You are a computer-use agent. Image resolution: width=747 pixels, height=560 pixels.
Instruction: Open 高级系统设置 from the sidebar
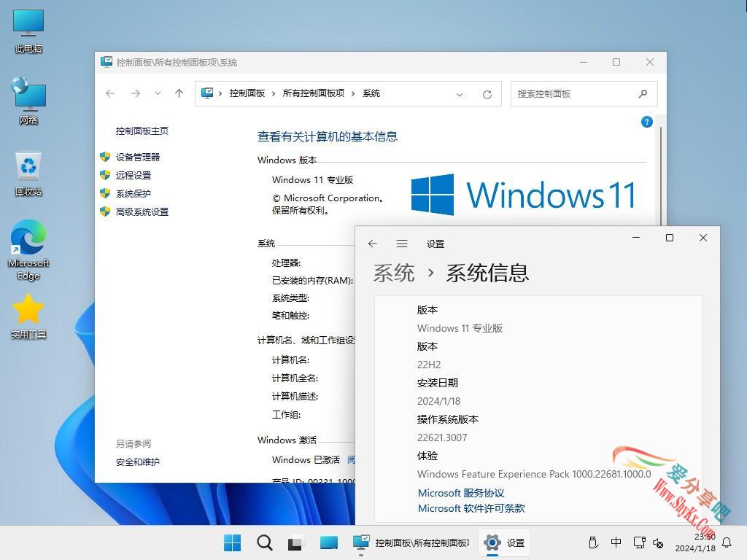point(142,212)
